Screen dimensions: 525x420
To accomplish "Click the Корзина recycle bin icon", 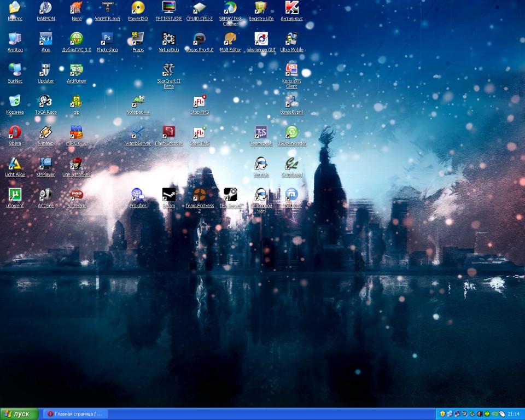I will pyautogui.click(x=15, y=101).
